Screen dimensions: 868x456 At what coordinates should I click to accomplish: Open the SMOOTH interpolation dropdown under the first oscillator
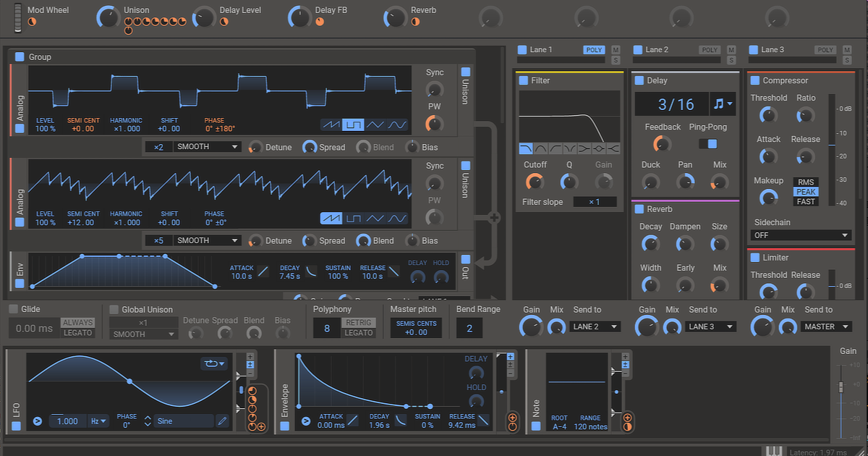click(206, 146)
